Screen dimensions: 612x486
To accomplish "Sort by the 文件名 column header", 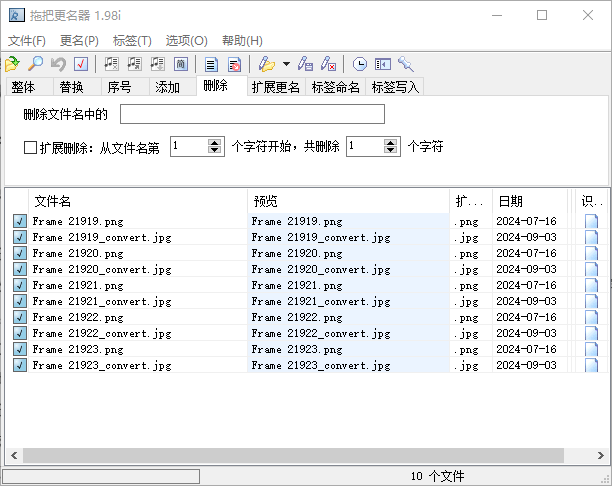I will pos(138,201).
